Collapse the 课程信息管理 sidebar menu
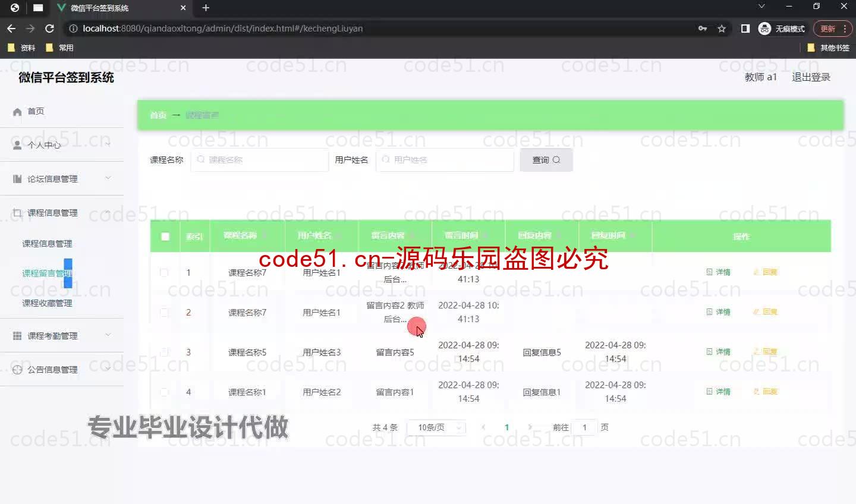The height and width of the screenshot is (504, 856). [62, 213]
